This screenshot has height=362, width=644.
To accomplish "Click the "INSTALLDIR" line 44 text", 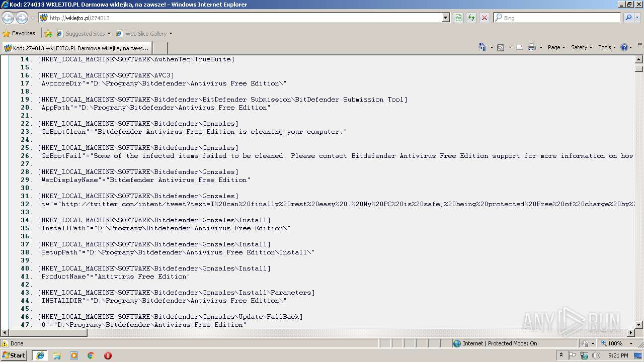I will [162, 301].
